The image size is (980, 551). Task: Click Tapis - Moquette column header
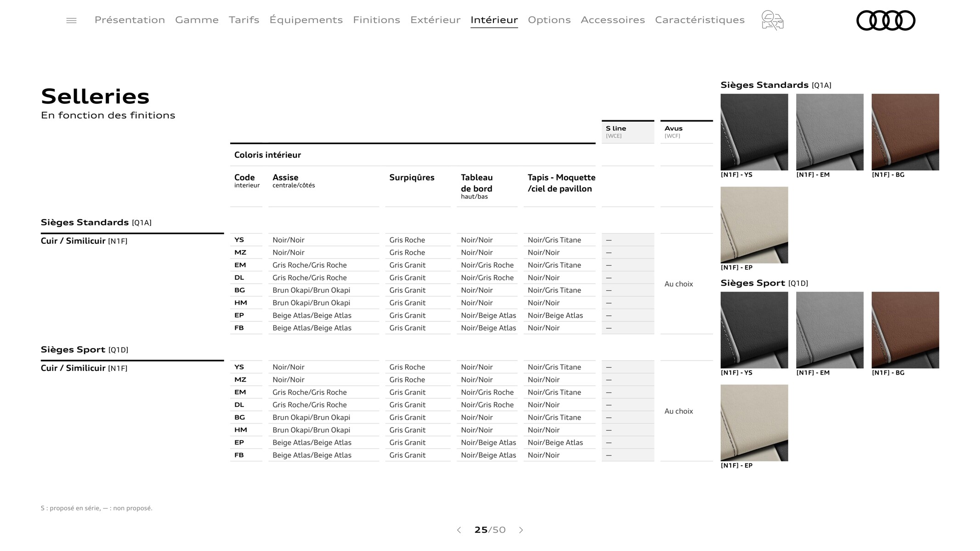click(561, 183)
